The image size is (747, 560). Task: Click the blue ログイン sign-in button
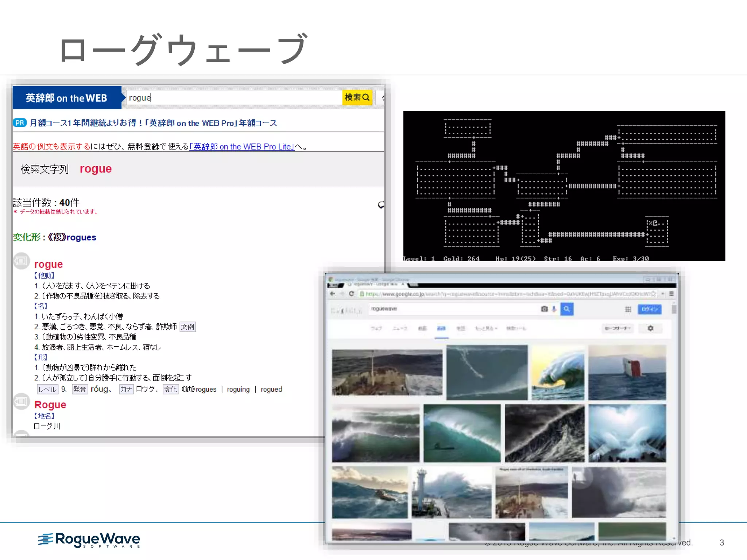(x=650, y=309)
